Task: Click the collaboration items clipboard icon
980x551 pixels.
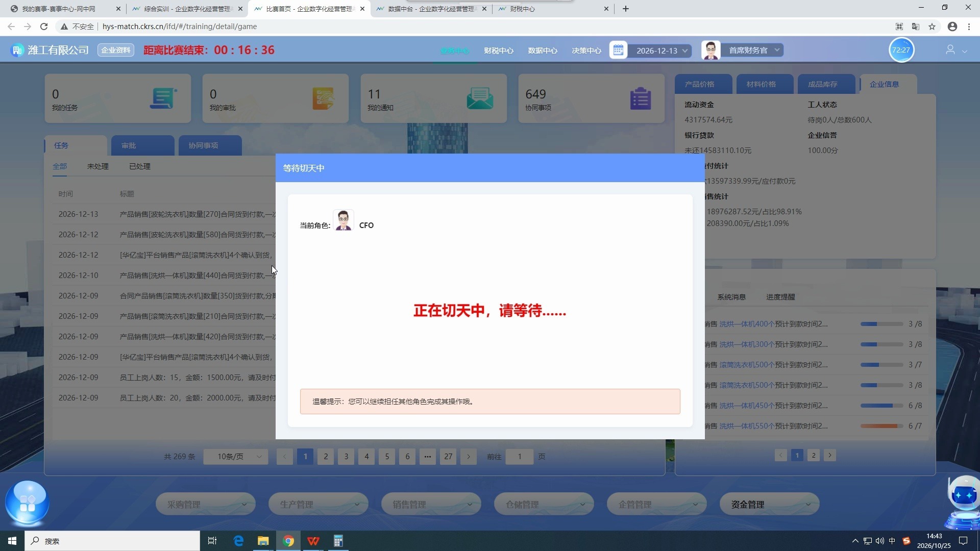Action: [x=641, y=98]
